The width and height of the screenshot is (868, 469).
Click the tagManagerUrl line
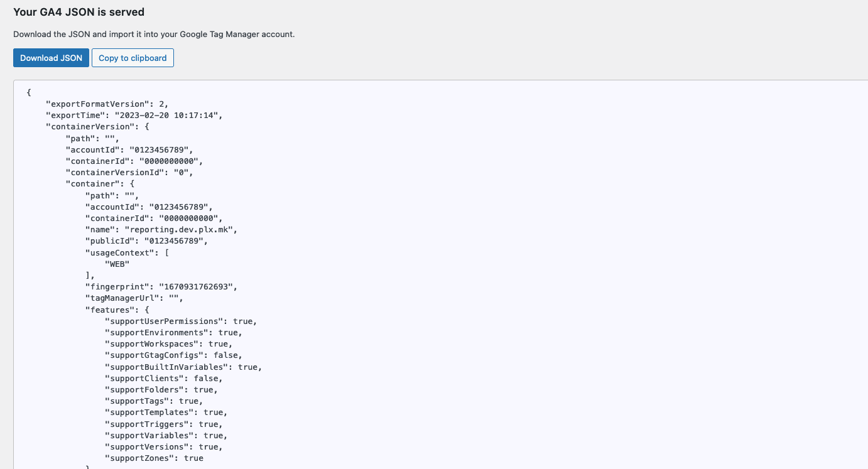(x=134, y=298)
